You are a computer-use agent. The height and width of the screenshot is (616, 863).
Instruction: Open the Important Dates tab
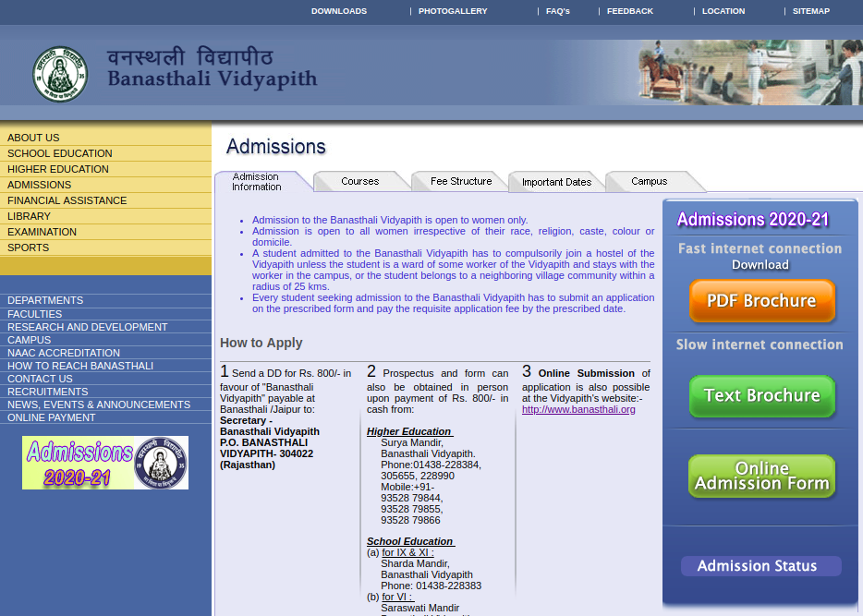[x=556, y=182]
